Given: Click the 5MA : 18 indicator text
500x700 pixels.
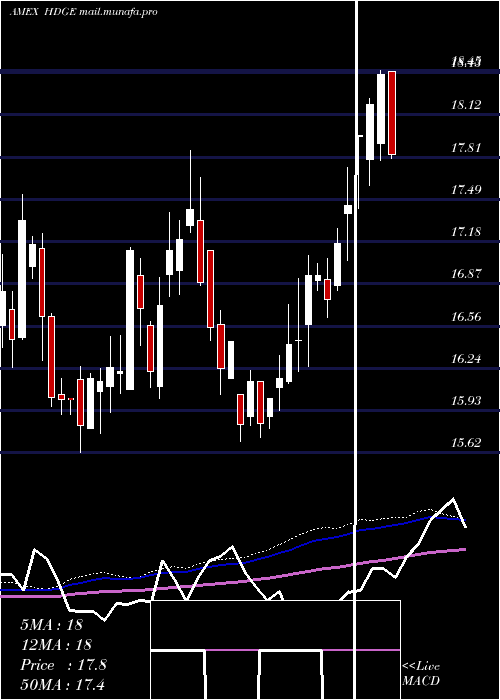Looking at the screenshot, I should [52, 625].
